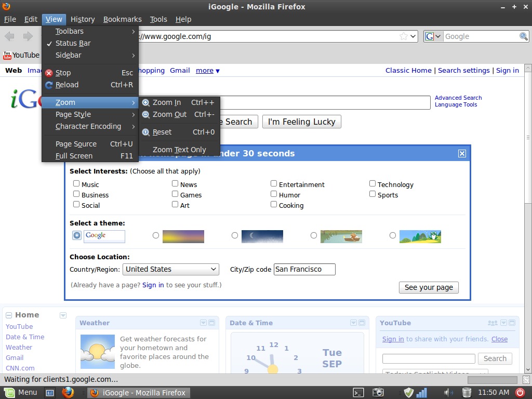Open the terminal icon in system tray
Image resolution: width=532 pixels, height=399 pixels.
pyautogui.click(x=358, y=393)
